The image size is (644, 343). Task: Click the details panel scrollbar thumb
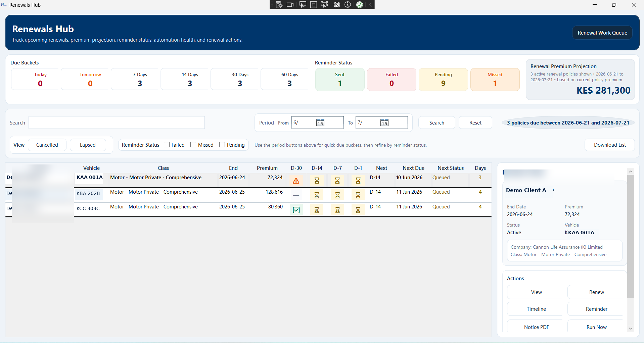coord(631,236)
